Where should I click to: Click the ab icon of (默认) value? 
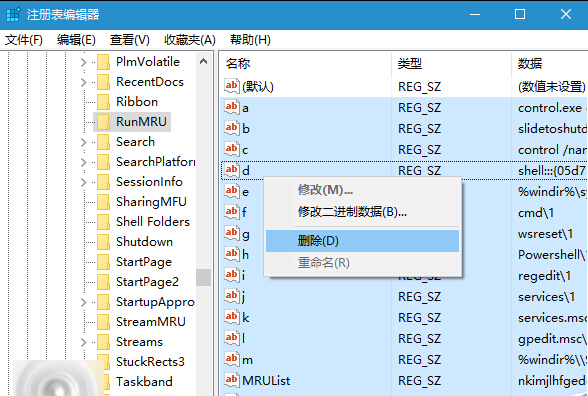click(232, 86)
